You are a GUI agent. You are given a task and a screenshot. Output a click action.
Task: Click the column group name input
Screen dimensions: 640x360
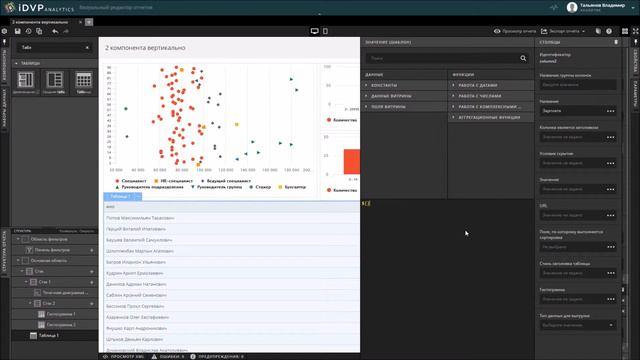[578, 84]
